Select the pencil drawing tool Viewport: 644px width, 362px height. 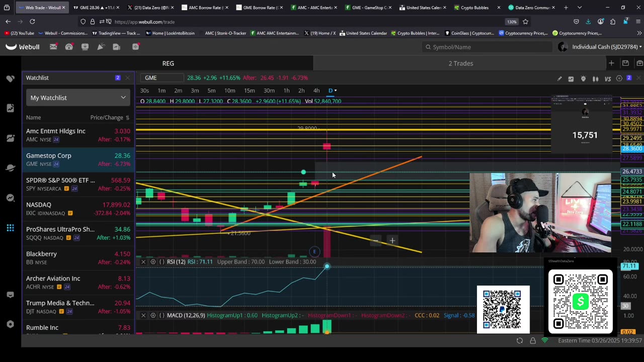[559, 78]
